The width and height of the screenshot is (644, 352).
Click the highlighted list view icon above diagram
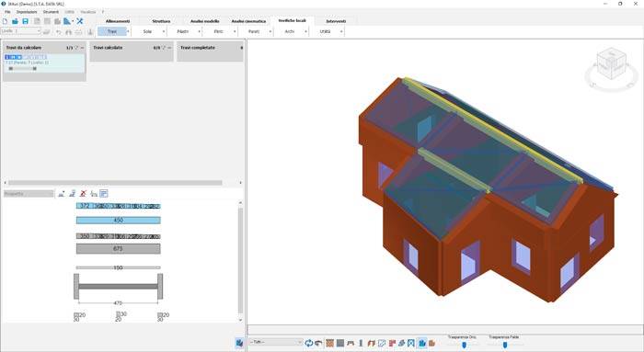[104, 194]
